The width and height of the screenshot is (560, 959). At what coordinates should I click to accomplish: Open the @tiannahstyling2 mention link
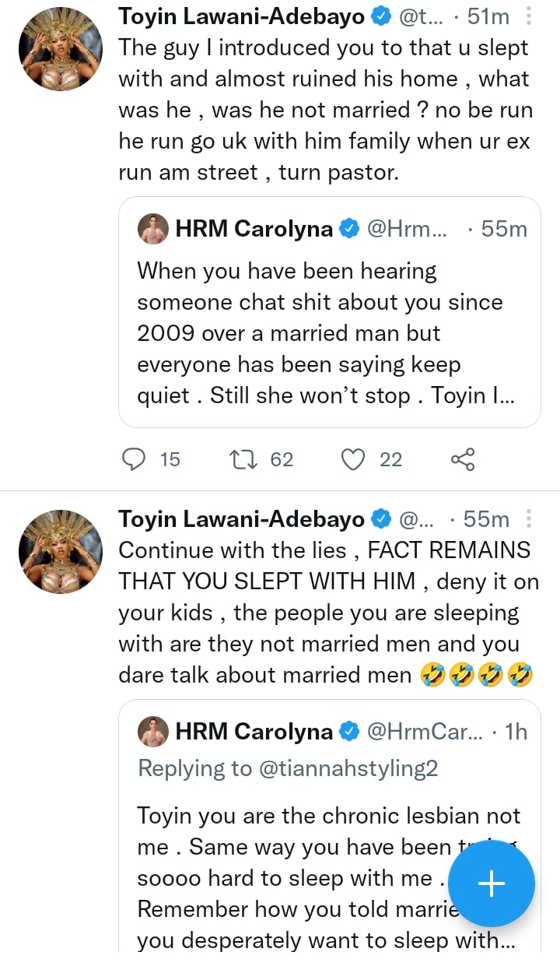[x=347, y=768]
